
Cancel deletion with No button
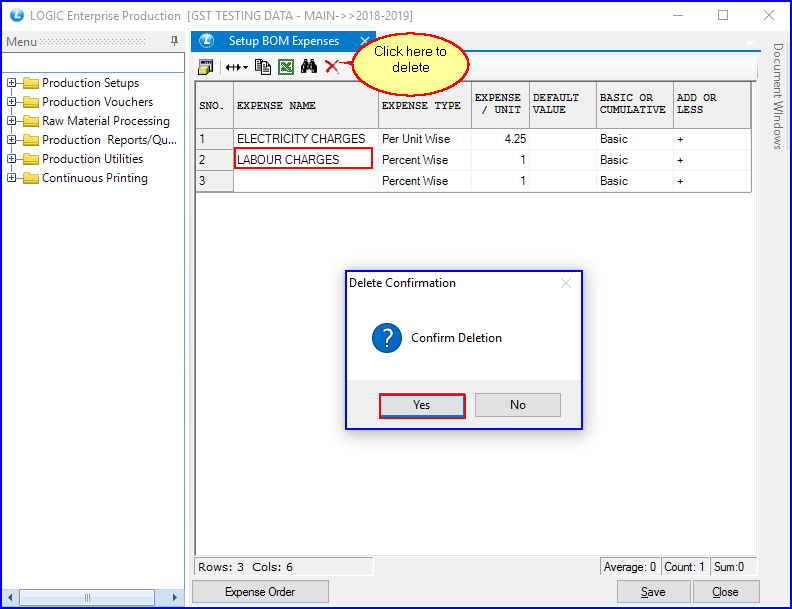pyautogui.click(x=518, y=405)
